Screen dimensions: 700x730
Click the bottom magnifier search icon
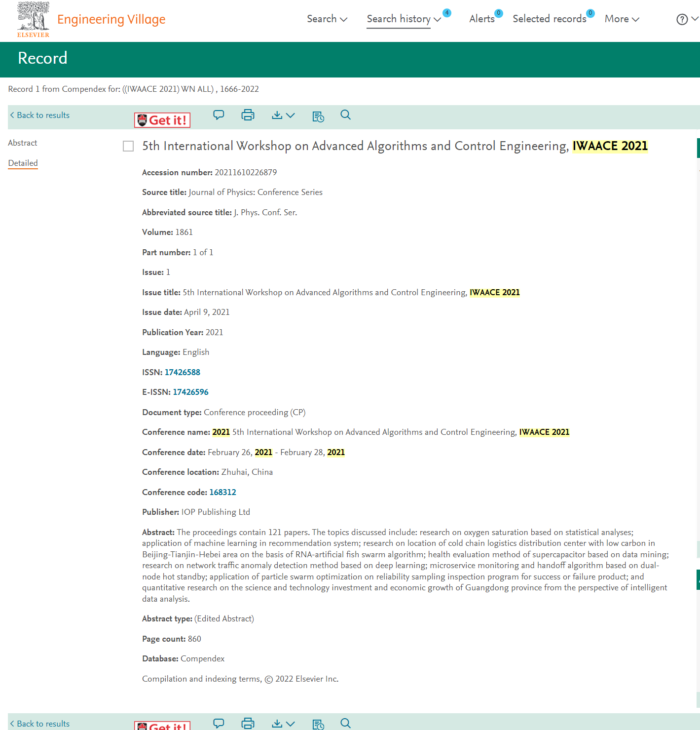(345, 723)
